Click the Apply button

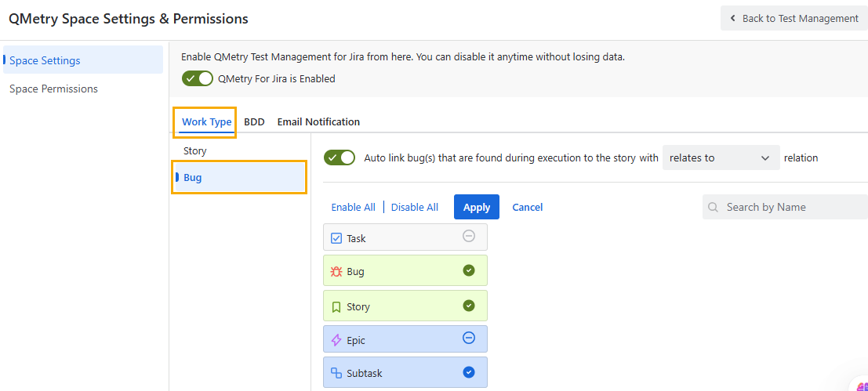[477, 207]
